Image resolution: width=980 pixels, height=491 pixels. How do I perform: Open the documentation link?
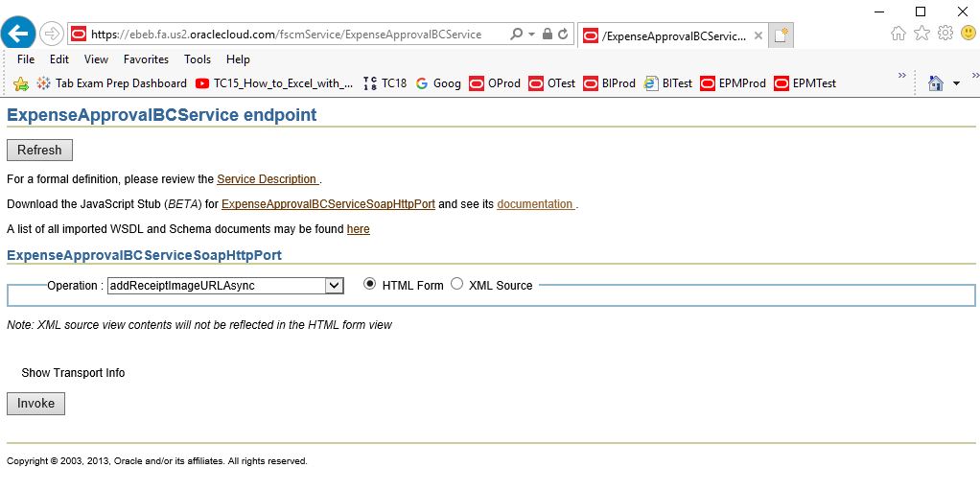[x=536, y=204]
